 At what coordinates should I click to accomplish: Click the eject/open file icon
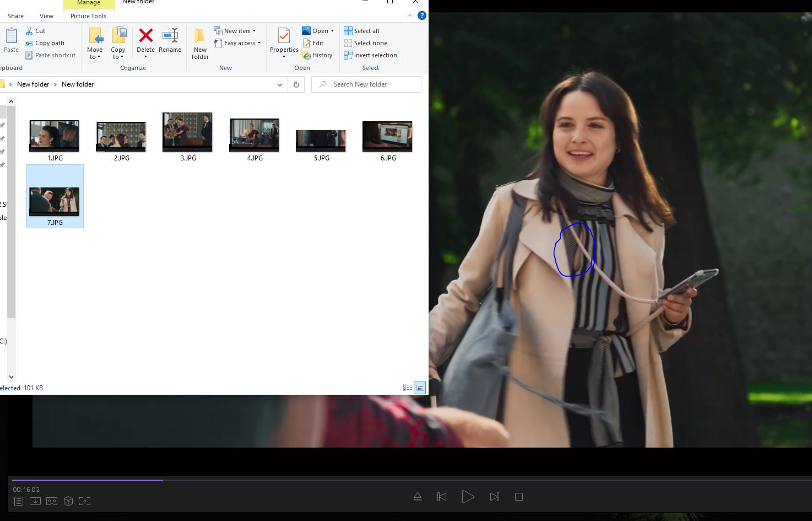[418, 497]
